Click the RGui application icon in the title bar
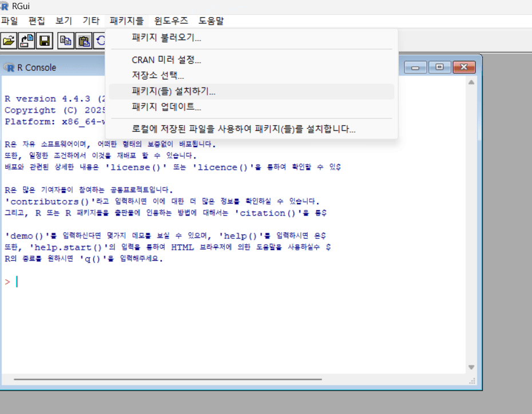The height and width of the screenshot is (414, 532). coord(5,6)
